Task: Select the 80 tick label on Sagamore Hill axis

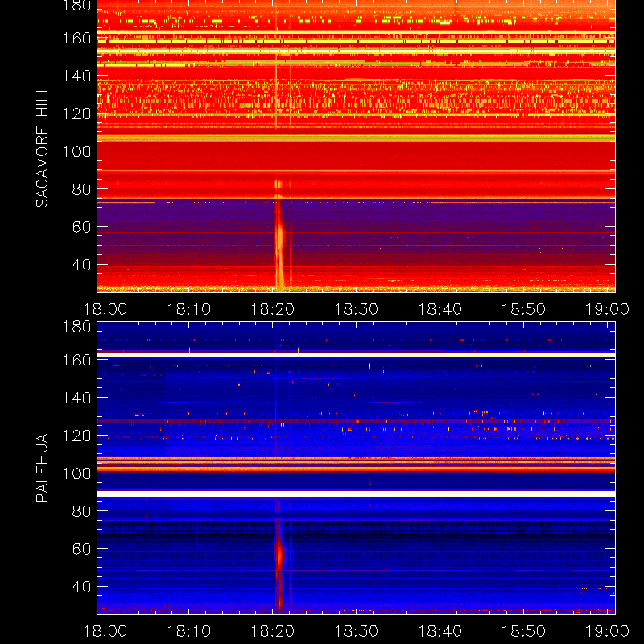Action: point(81,189)
